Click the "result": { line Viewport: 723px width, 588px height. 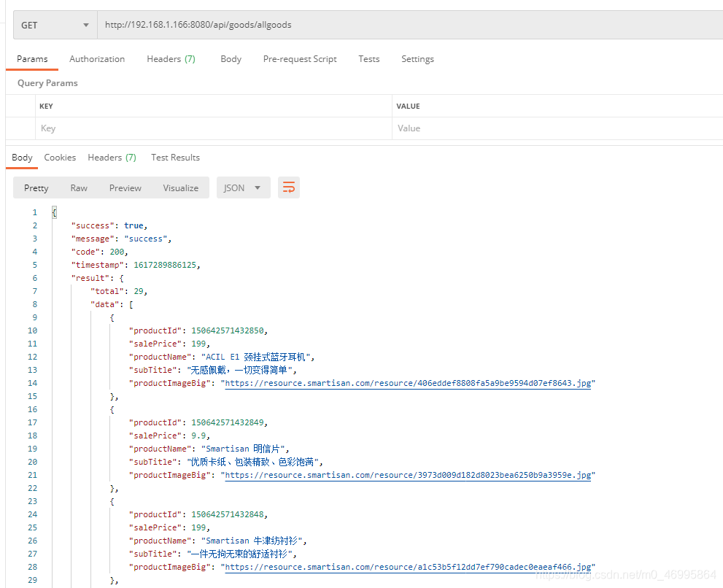(x=97, y=278)
